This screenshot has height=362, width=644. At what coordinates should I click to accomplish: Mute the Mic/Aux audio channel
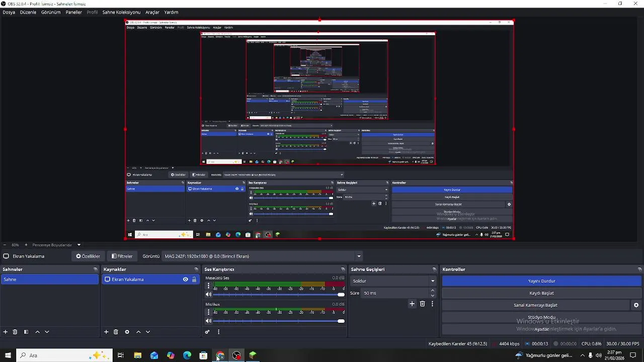coord(208,321)
